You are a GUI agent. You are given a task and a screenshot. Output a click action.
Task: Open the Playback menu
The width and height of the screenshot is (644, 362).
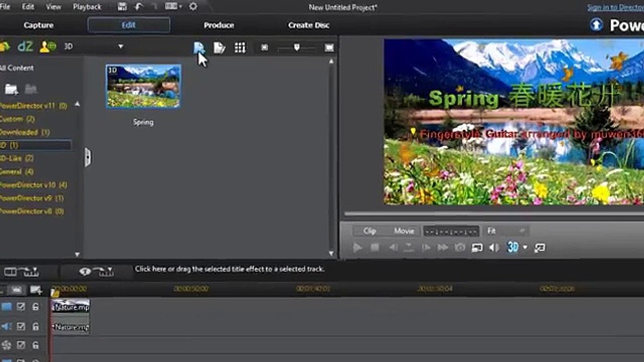click(x=87, y=7)
